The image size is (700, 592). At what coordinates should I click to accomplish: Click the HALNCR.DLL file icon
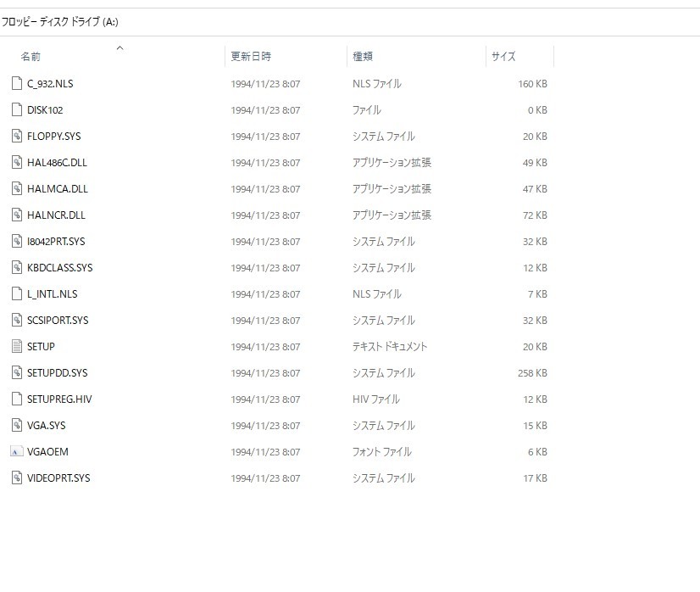(x=16, y=215)
